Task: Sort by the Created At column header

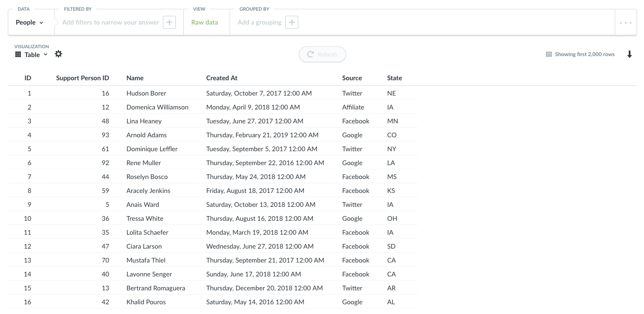Action: point(222,78)
